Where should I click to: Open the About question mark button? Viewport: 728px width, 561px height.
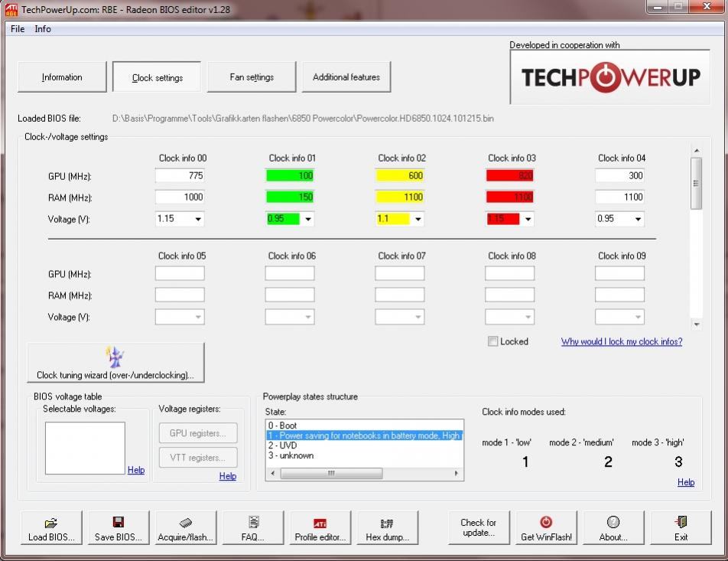(x=613, y=527)
